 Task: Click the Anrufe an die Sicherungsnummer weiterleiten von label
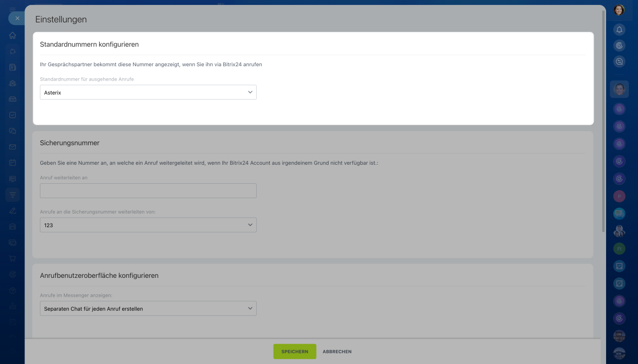tap(98, 212)
